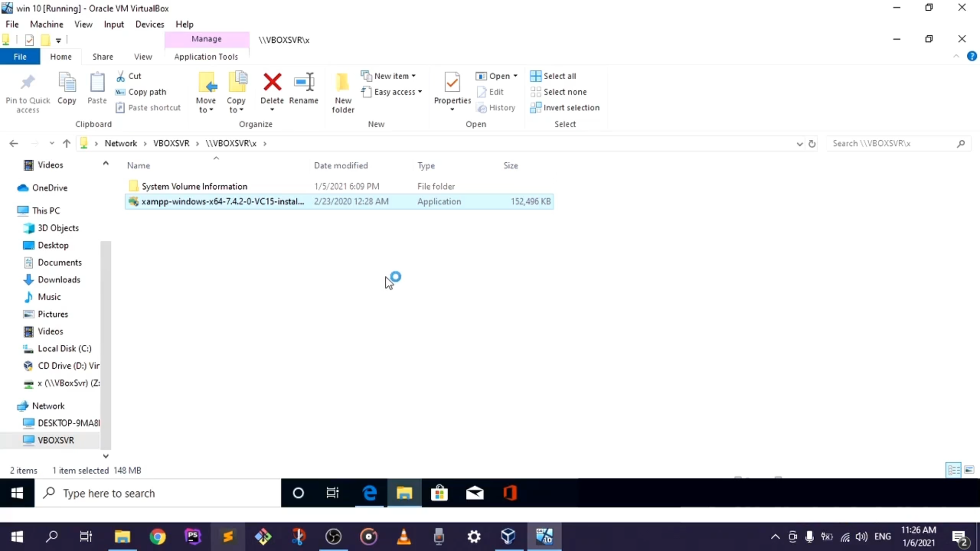The height and width of the screenshot is (551, 980).
Task: Open VLC on host taskbar
Action: [x=404, y=537]
